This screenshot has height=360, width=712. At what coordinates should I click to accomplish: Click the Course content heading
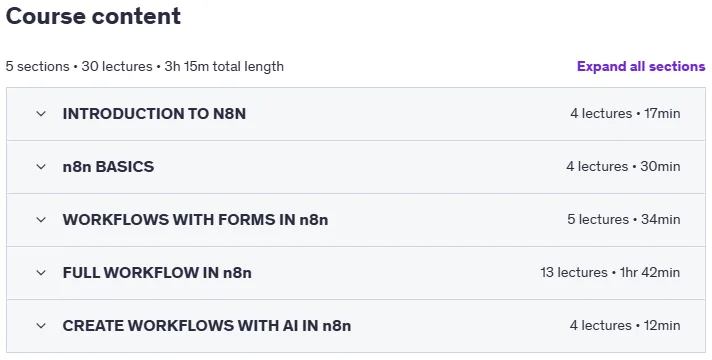pos(93,16)
